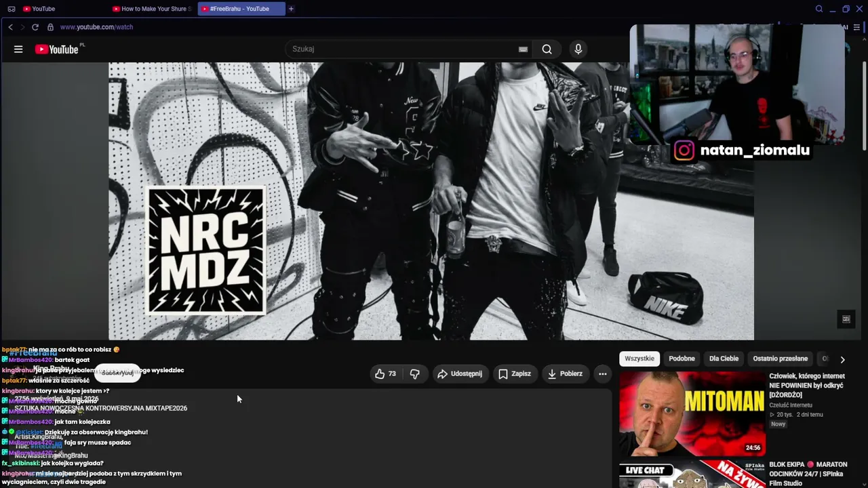Dislike the video with thumbs down
The height and width of the screenshot is (488, 868).
pos(414,373)
